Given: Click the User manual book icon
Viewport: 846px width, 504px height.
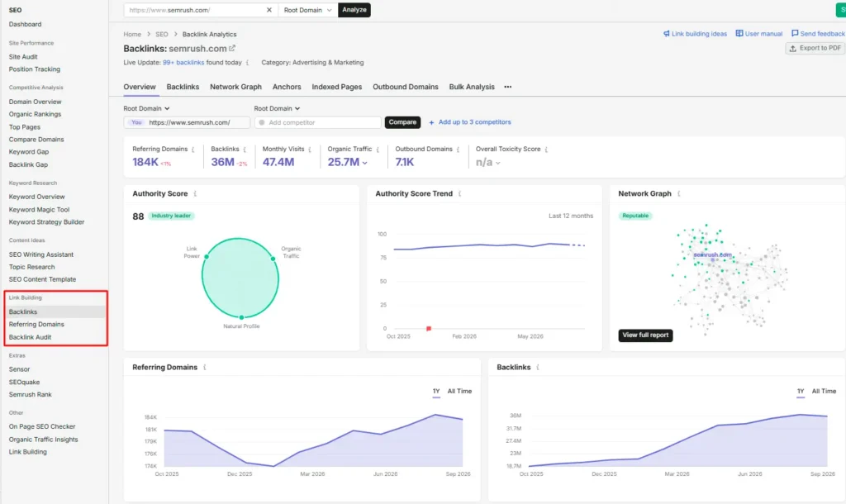Looking at the screenshot, I should tap(739, 33).
